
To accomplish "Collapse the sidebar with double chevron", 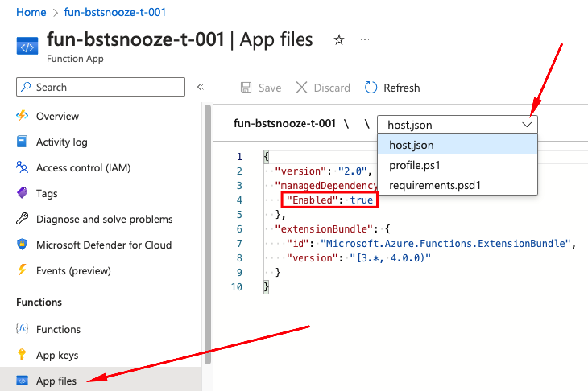I will pyautogui.click(x=201, y=87).
